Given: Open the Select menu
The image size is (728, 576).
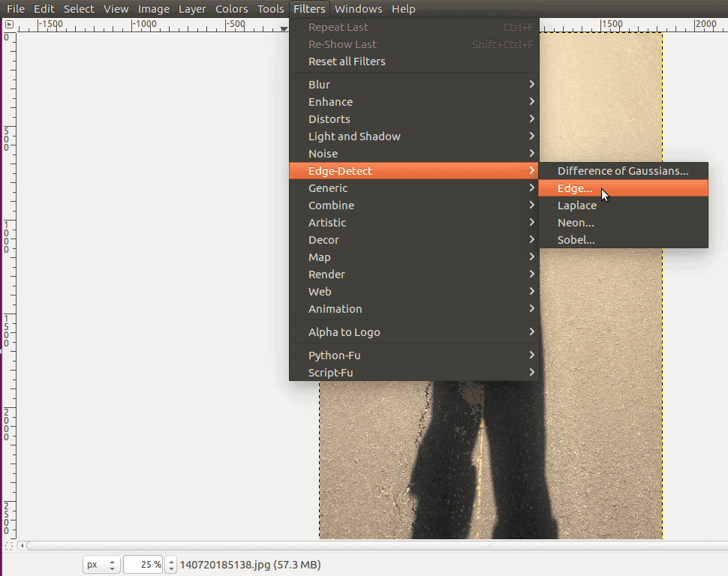Looking at the screenshot, I should [x=79, y=9].
